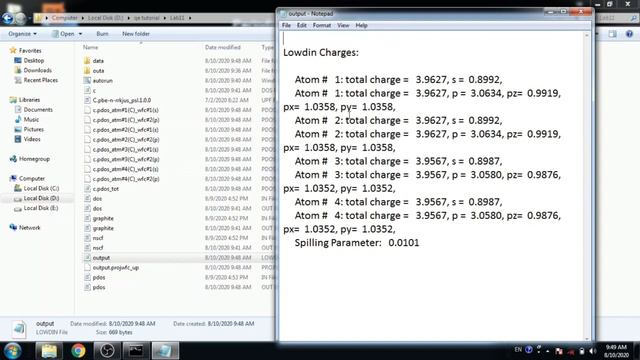Select the data folder icon
This screenshot has width=640, height=360.
pyautogui.click(x=87, y=60)
